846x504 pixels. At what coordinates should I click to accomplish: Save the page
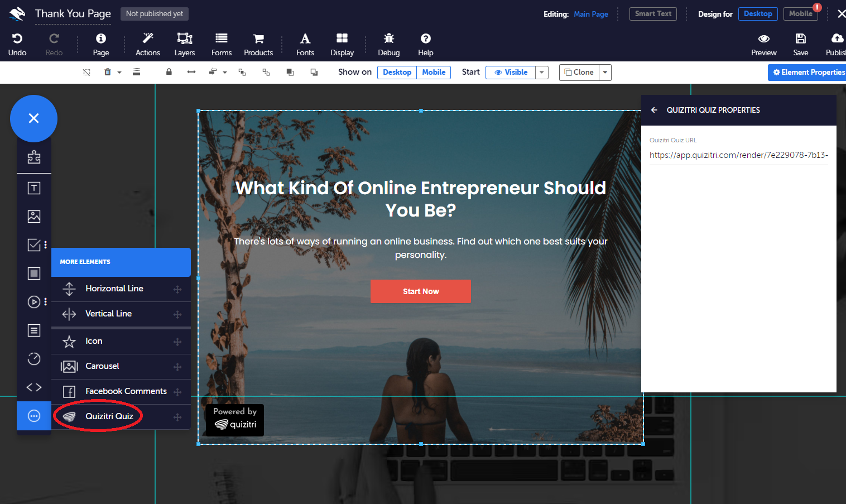tap(801, 44)
